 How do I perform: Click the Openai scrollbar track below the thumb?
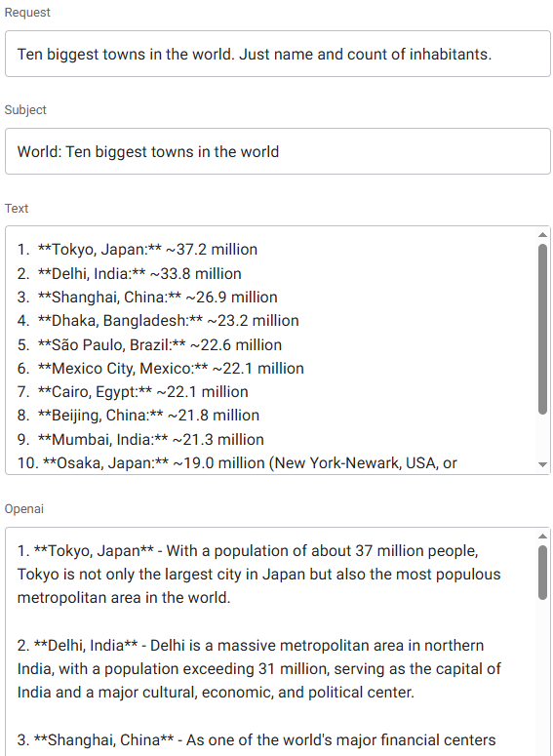coord(542,675)
